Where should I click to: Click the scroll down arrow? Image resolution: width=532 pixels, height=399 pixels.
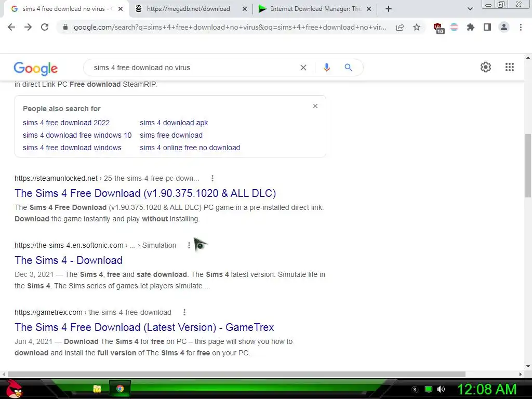[x=528, y=366]
